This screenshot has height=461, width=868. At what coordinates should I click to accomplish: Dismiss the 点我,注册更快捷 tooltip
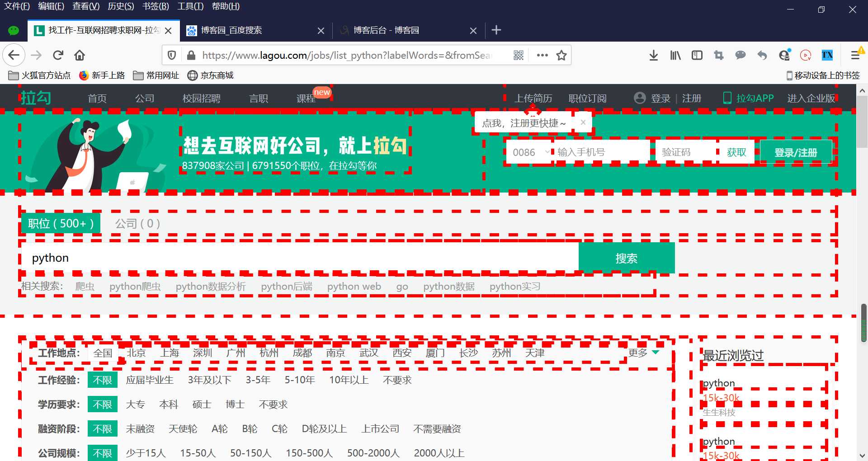(x=583, y=122)
